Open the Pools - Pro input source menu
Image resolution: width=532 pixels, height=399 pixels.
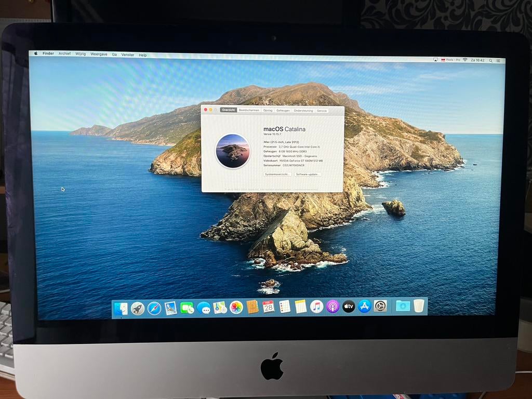(x=450, y=60)
